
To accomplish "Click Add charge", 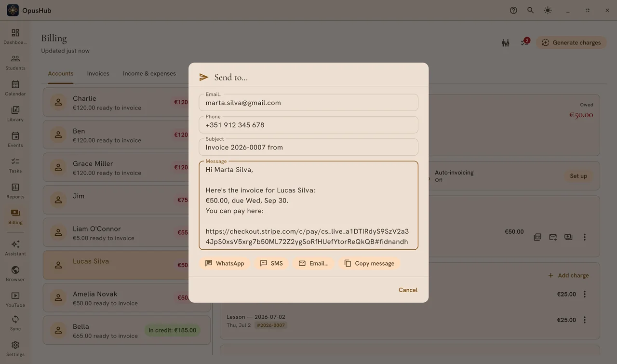I will [x=568, y=275].
